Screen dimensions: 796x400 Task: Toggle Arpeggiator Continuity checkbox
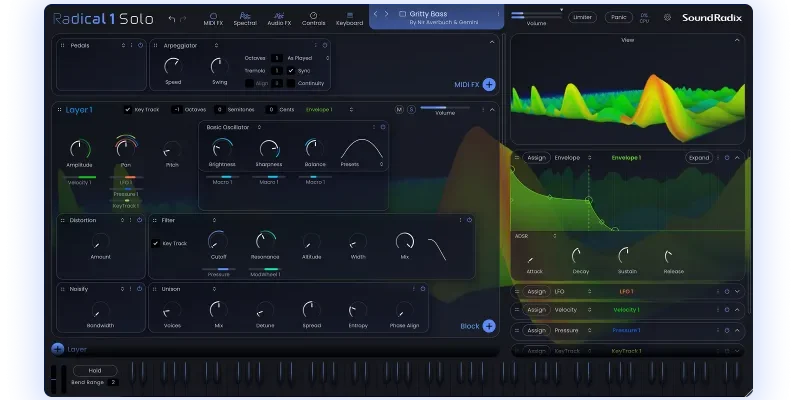(291, 83)
